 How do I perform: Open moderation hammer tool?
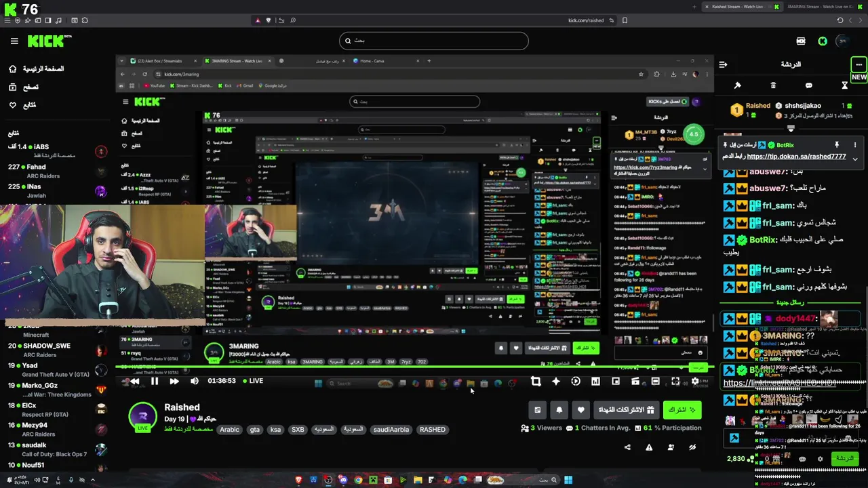click(738, 85)
